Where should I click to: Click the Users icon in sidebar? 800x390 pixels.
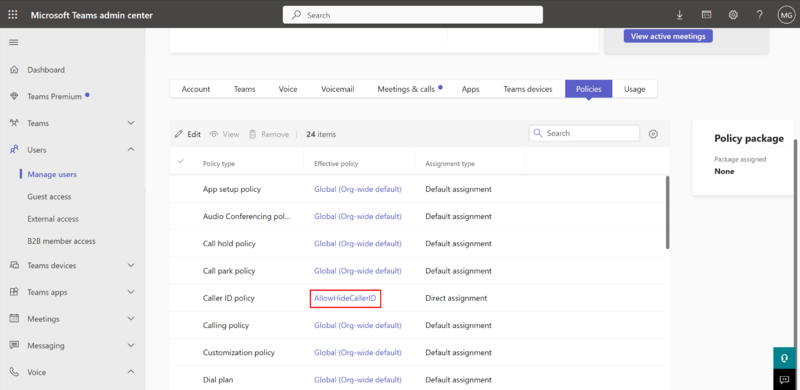click(x=14, y=150)
